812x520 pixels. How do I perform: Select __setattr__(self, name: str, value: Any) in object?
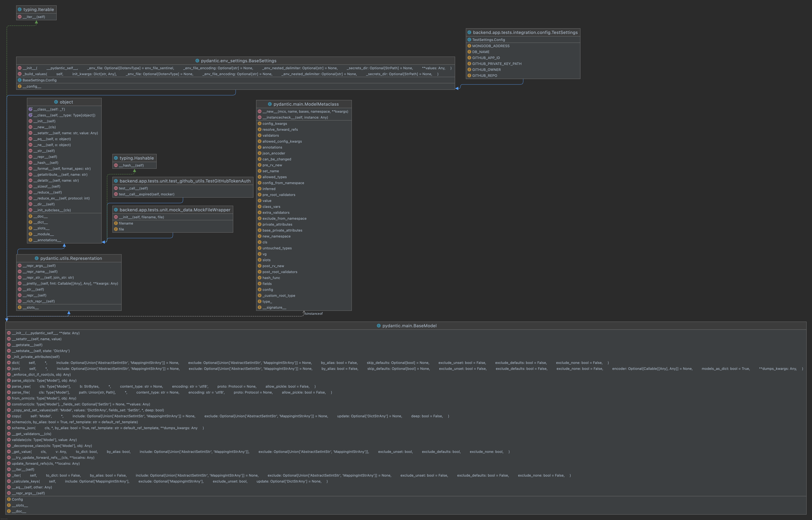click(66, 133)
